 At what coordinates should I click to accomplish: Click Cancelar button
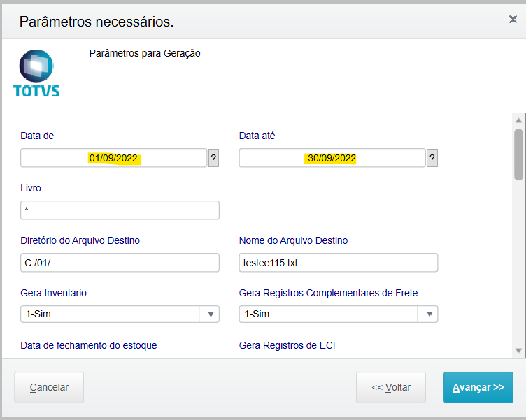click(x=49, y=387)
